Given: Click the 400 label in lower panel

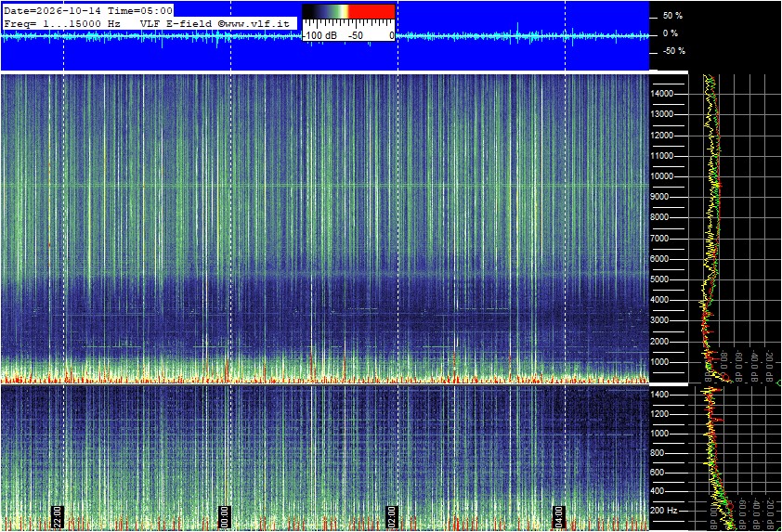Looking at the screenshot, I should pos(658,492).
